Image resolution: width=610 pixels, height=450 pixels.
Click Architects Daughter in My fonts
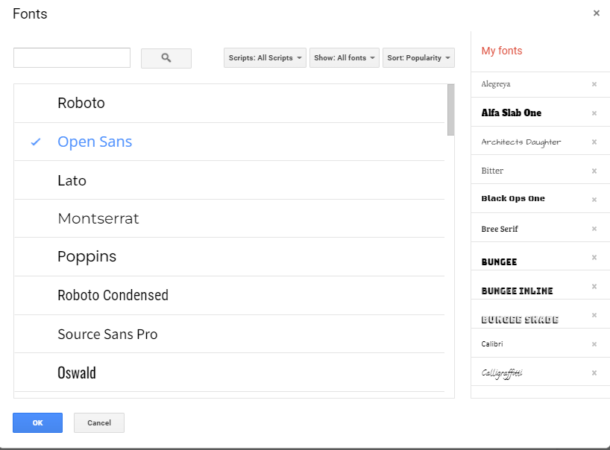tap(521, 142)
